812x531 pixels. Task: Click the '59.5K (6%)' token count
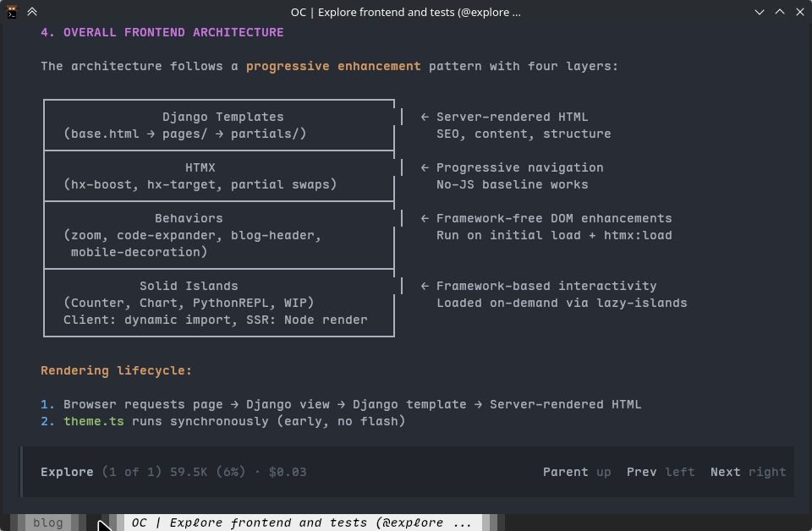(208, 472)
